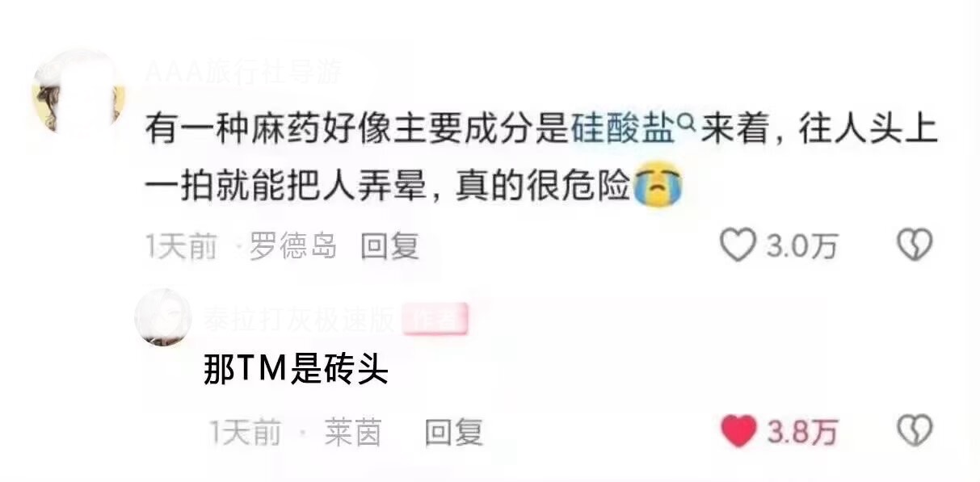Tap the 3.0万 like count
The width and height of the screenshot is (980, 482).
(x=801, y=246)
